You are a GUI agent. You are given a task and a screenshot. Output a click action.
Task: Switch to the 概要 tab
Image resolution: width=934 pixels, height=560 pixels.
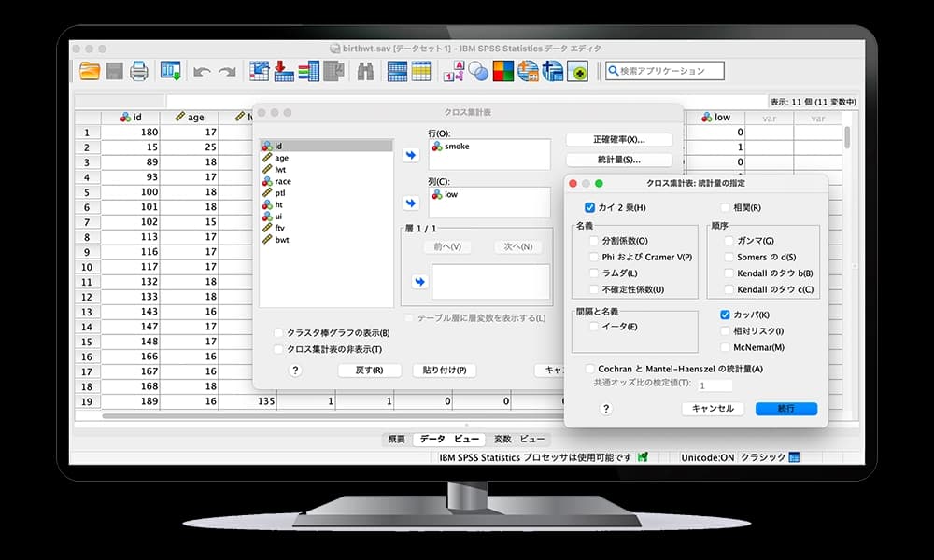[397, 440]
